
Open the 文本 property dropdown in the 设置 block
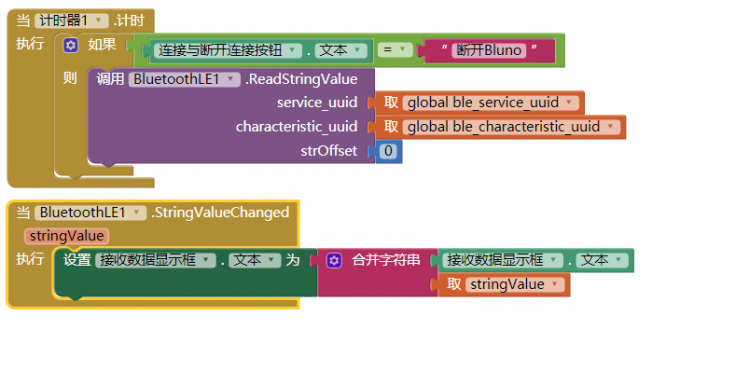click(x=255, y=260)
